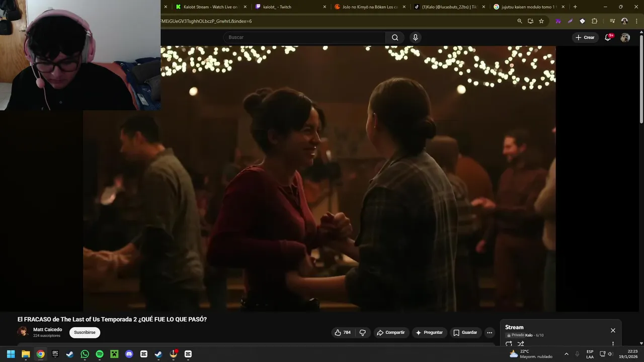Open YouTube notifications bell
Image resolution: width=644 pixels, height=362 pixels.
click(x=608, y=37)
